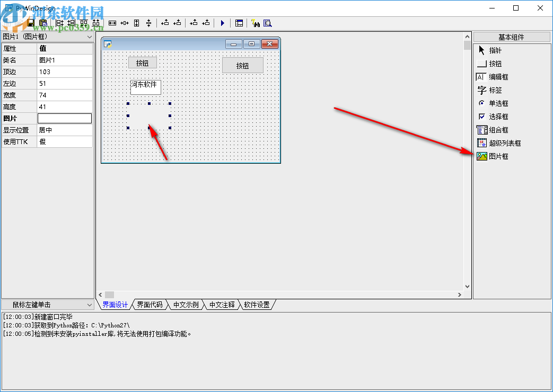This screenshot has width=553, height=392.
Task: Choose the 图片框 picture box component
Action: 493,156
